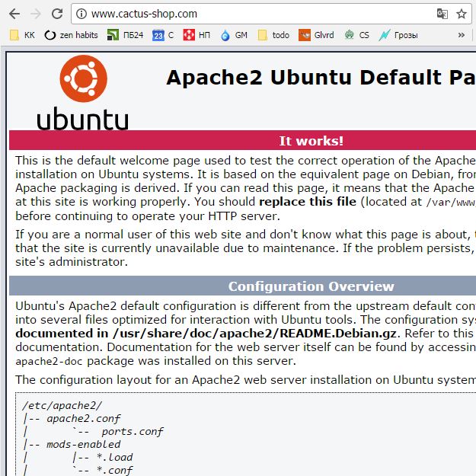Viewport: 476px width, 476px height.
Task: Click the bold 'replace this file' text
Action: pyautogui.click(x=308, y=202)
